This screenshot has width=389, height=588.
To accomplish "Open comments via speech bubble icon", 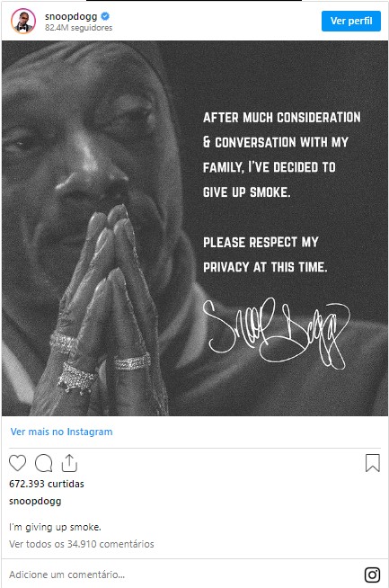I will (43, 463).
